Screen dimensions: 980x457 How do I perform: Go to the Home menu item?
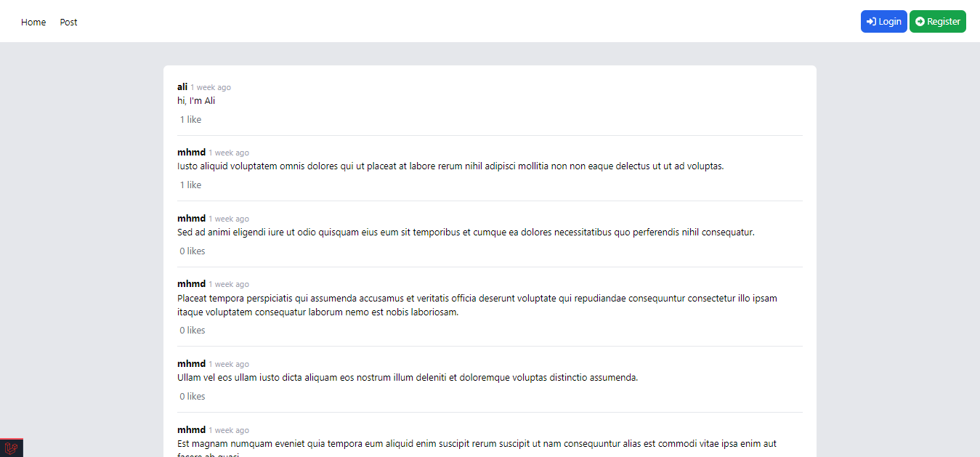[33, 23]
